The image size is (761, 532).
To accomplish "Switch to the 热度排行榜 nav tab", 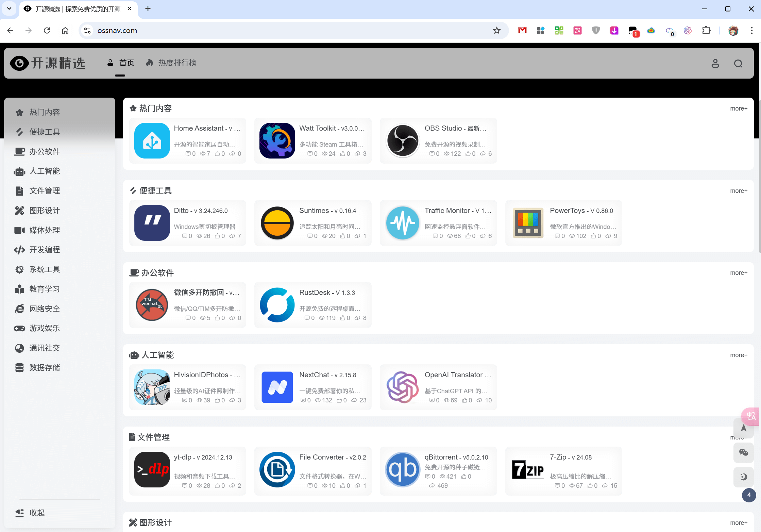I will [177, 63].
